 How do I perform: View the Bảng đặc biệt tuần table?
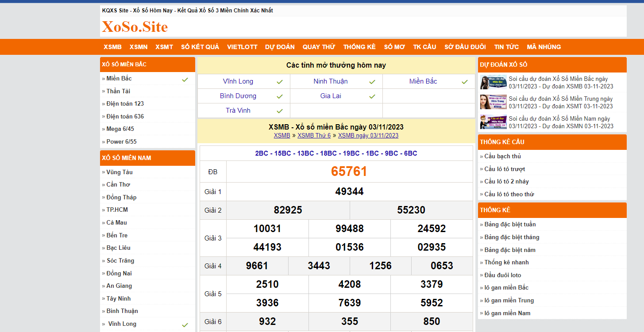pyautogui.click(x=510, y=224)
